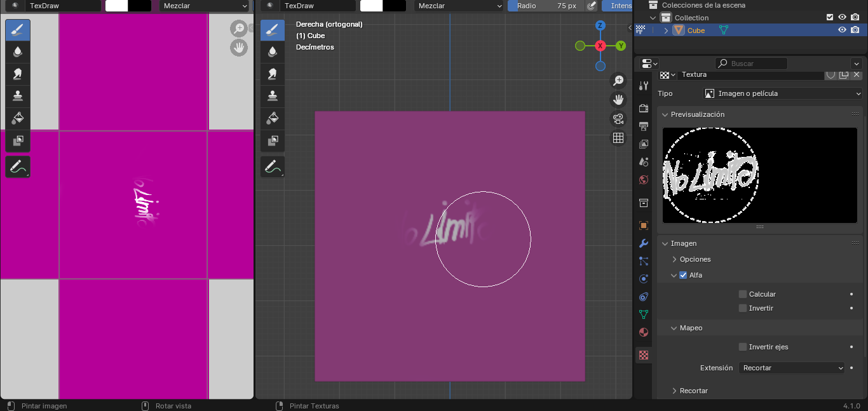
Task: Enable the Calcular checkbox
Action: click(x=743, y=294)
